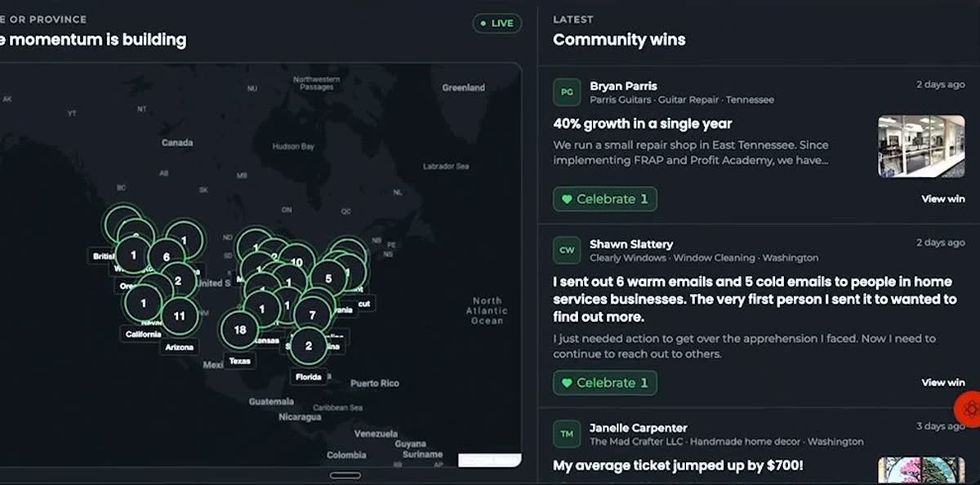This screenshot has width=980, height=485.
Task: Click the green LIVE status badge
Action: (497, 23)
